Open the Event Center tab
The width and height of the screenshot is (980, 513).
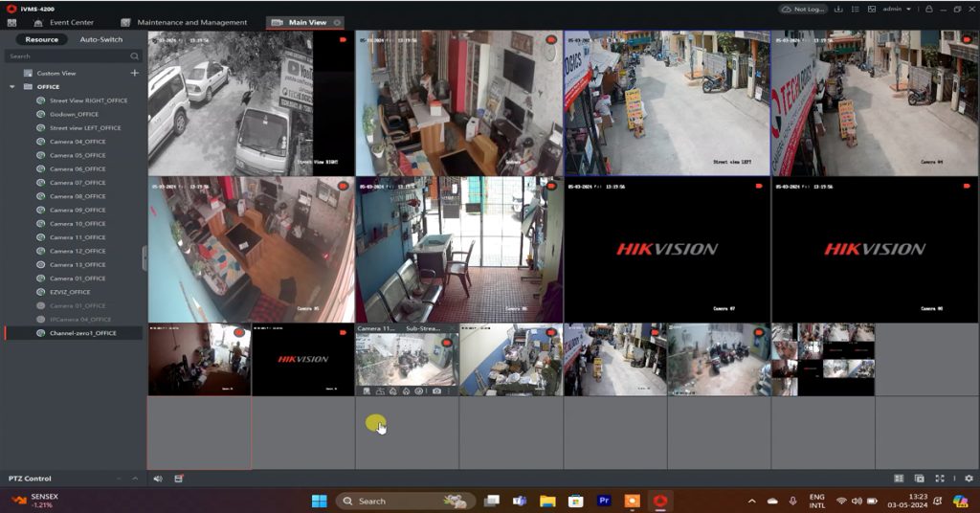coord(71,22)
